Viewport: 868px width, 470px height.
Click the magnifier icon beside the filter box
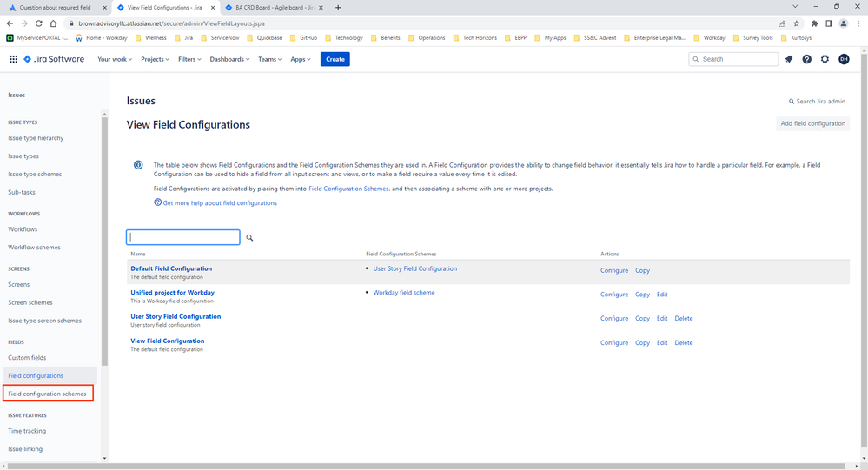coord(249,237)
